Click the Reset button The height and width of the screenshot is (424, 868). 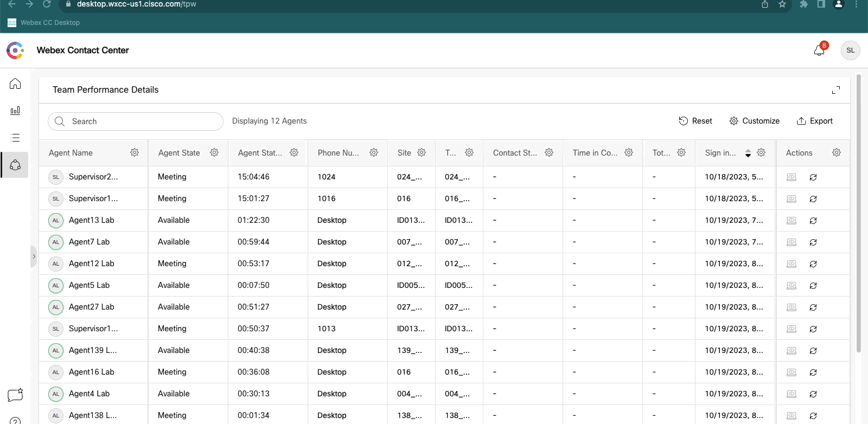tap(695, 121)
